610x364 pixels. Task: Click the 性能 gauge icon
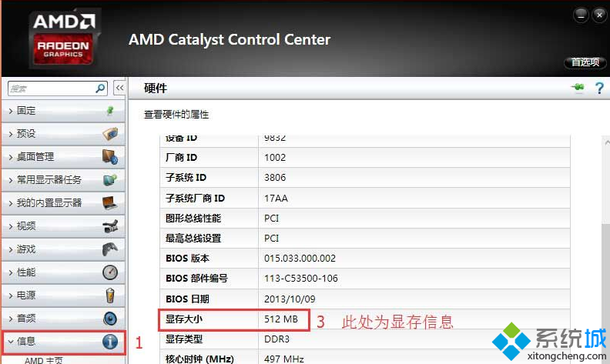tap(110, 272)
